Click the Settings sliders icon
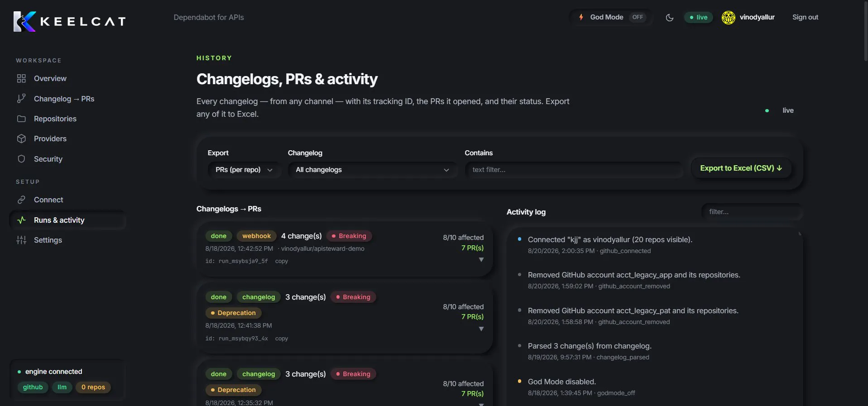The height and width of the screenshot is (406, 868). pos(21,240)
